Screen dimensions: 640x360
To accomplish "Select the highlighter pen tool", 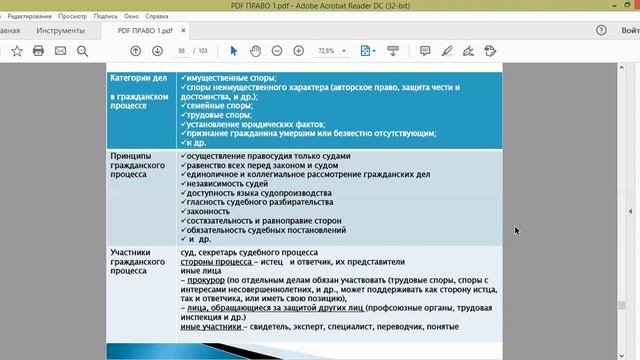I will point(447,51).
